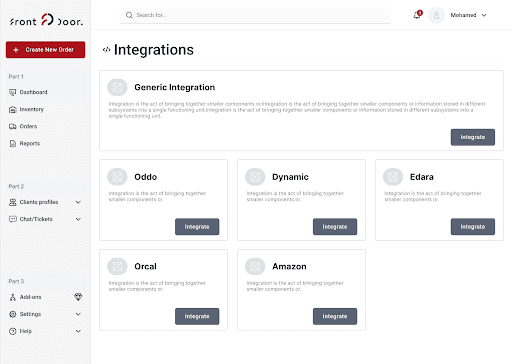Click the Edara placeholder image

393,177
